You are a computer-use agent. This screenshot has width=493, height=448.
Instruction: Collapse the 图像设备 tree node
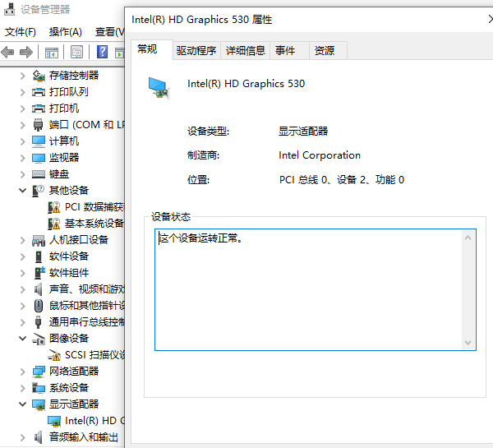pos(23,339)
